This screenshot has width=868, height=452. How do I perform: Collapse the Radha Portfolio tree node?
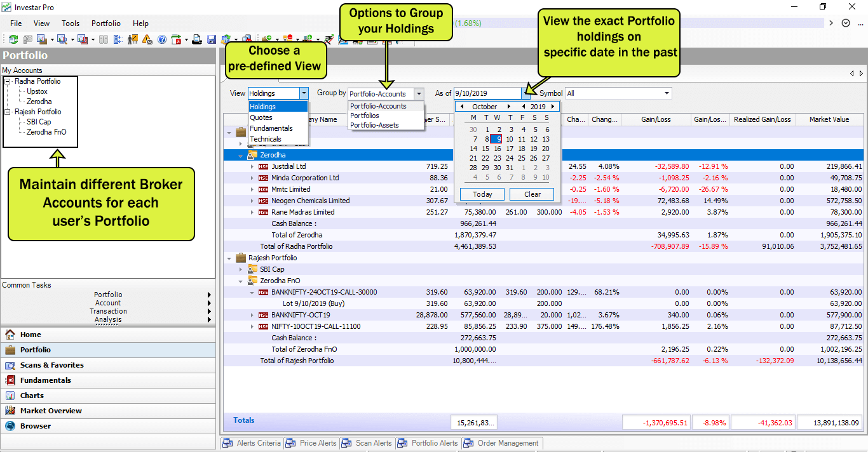pyautogui.click(x=6, y=81)
